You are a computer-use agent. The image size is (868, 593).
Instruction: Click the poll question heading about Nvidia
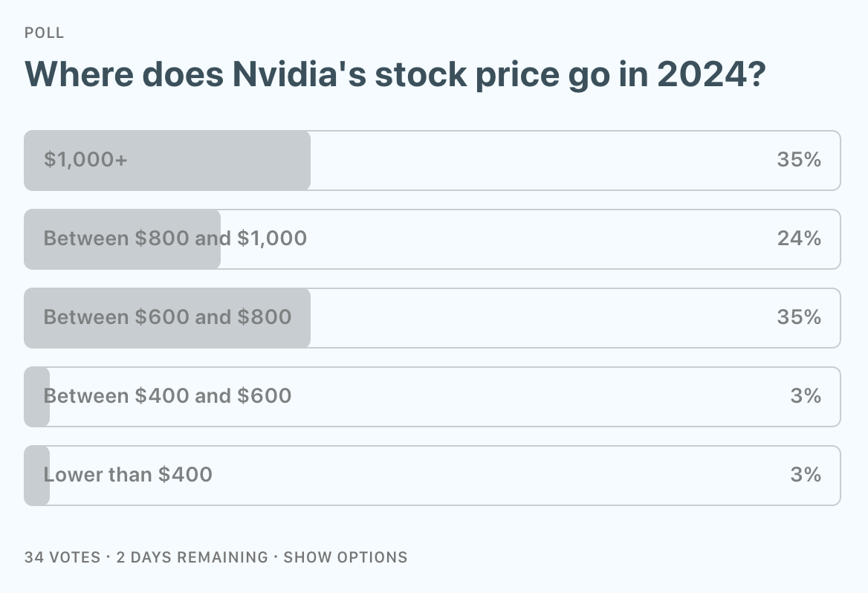395,74
